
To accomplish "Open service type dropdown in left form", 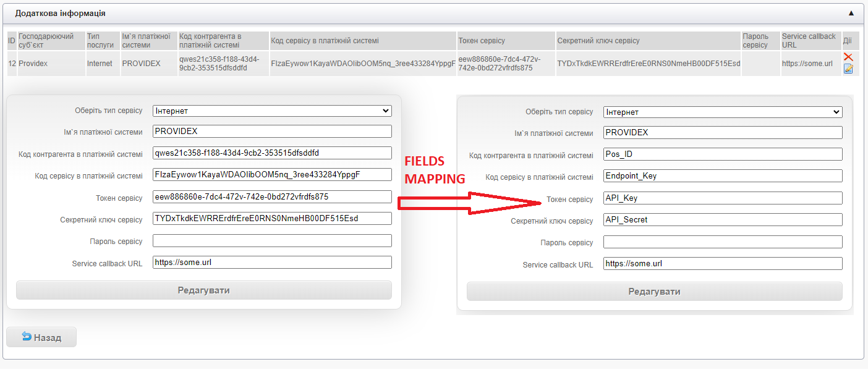I will (x=272, y=111).
